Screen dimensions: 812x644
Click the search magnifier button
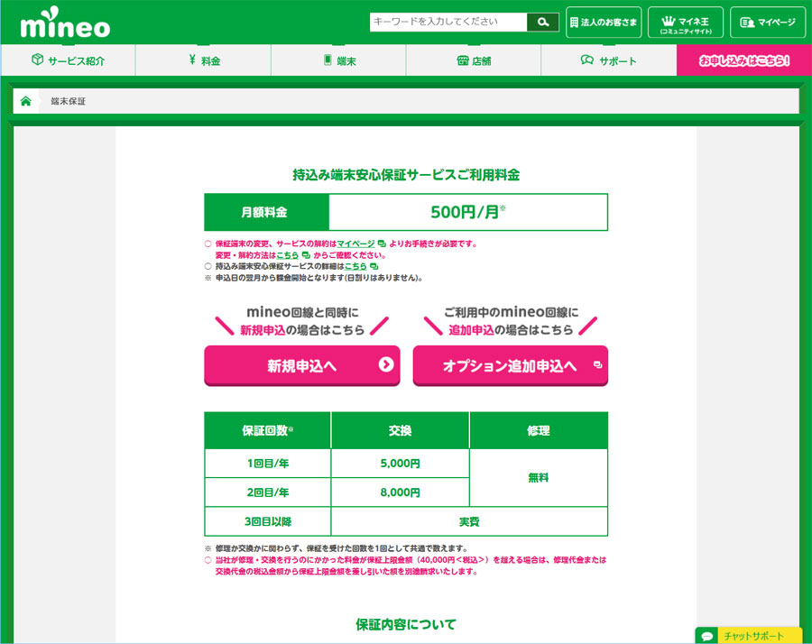point(543,23)
